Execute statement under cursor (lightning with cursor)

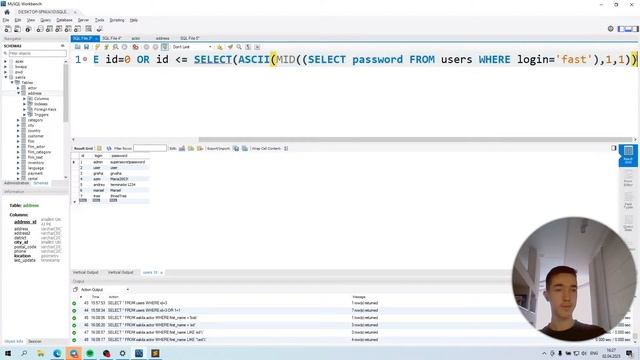[106, 47]
